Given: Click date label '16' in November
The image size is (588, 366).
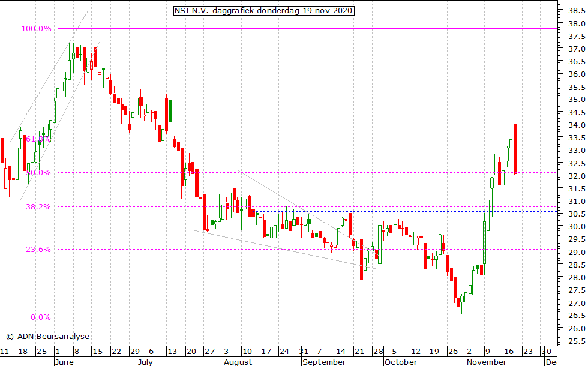Looking at the screenshot, I should tap(509, 352).
